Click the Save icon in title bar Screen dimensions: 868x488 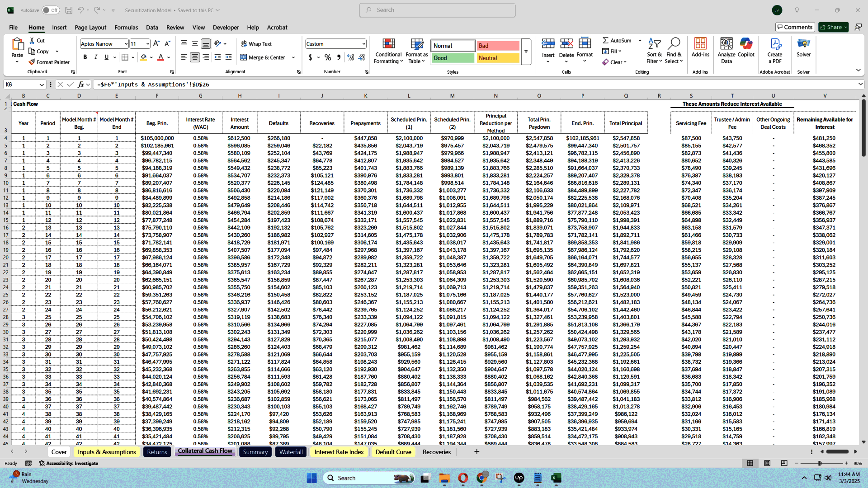click(69, 10)
